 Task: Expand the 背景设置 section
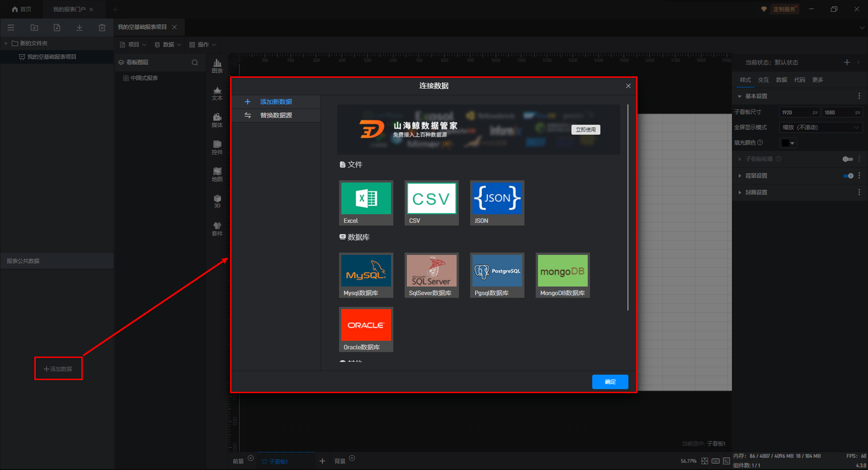740,176
